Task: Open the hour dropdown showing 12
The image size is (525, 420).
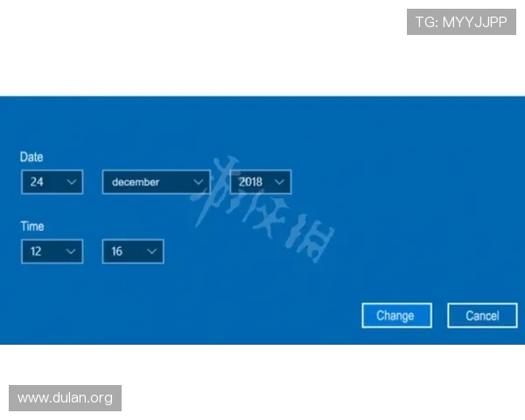Action: pos(52,251)
